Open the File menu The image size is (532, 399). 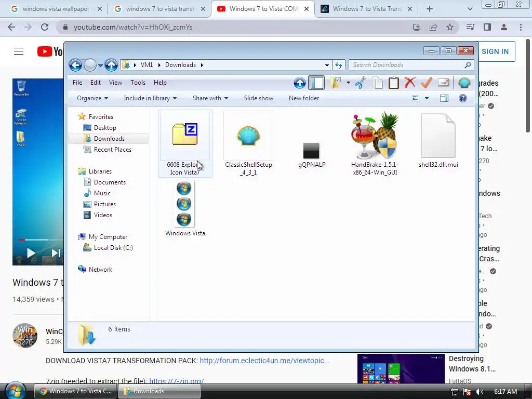tap(77, 83)
